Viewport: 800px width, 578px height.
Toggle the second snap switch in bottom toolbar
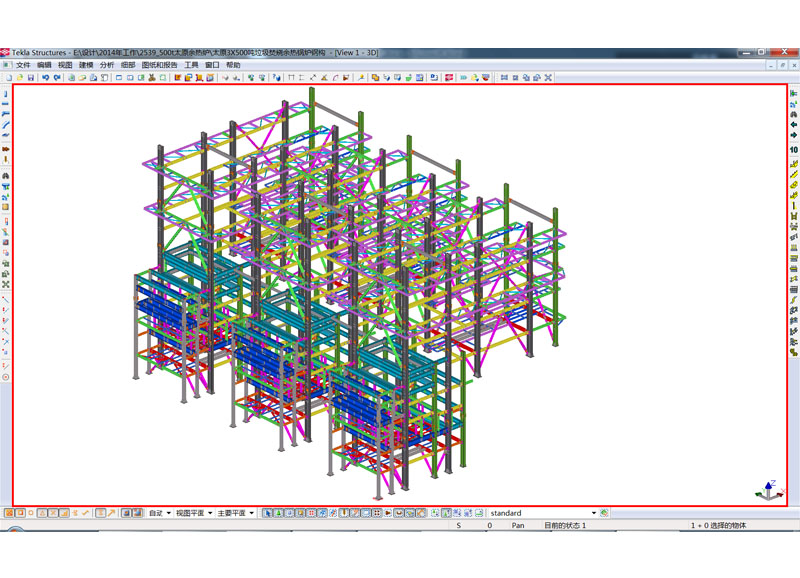pos(20,513)
